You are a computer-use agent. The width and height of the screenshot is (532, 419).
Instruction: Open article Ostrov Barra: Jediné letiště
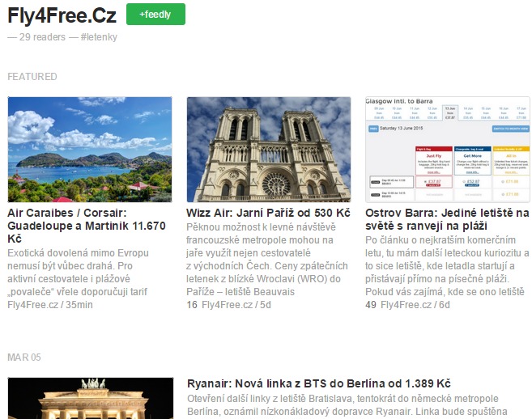(447, 219)
